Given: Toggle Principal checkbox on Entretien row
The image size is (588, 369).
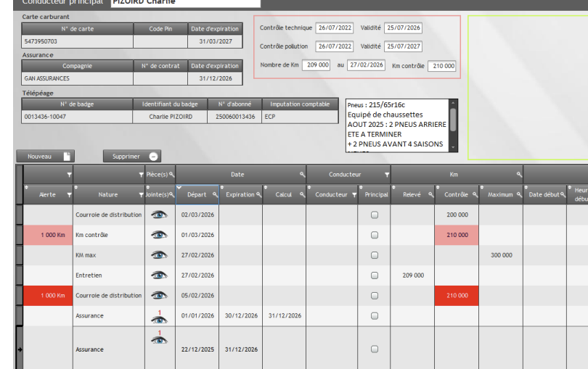Looking at the screenshot, I should [x=375, y=275].
